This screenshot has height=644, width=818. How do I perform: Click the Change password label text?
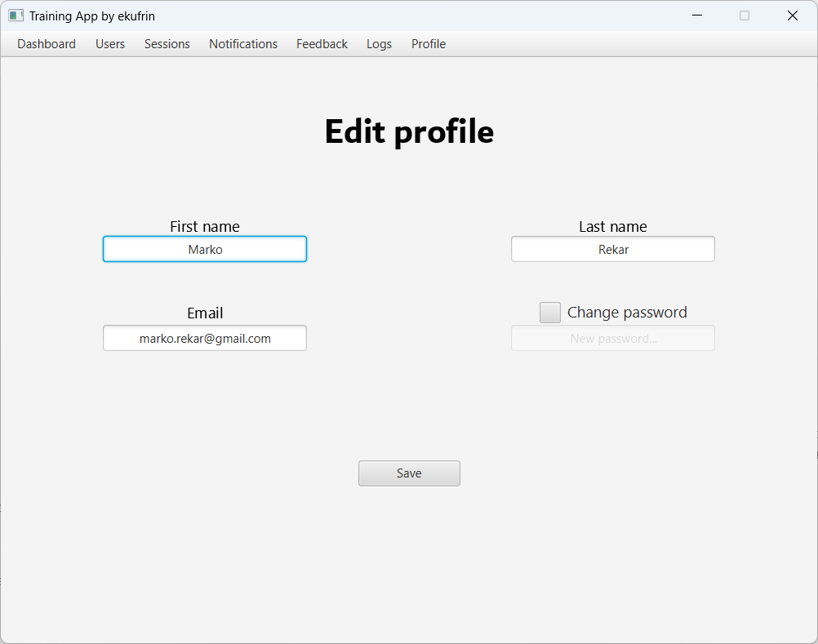click(x=627, y=313)
